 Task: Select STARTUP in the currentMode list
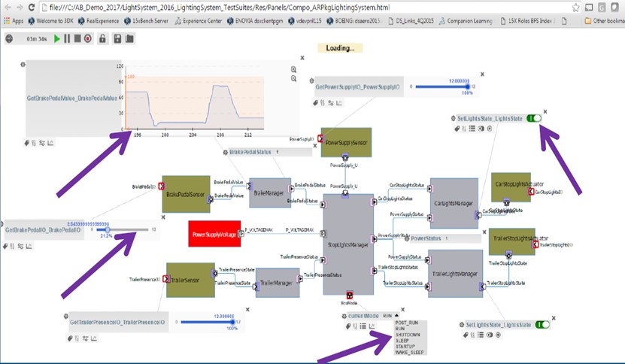[405, 347]
